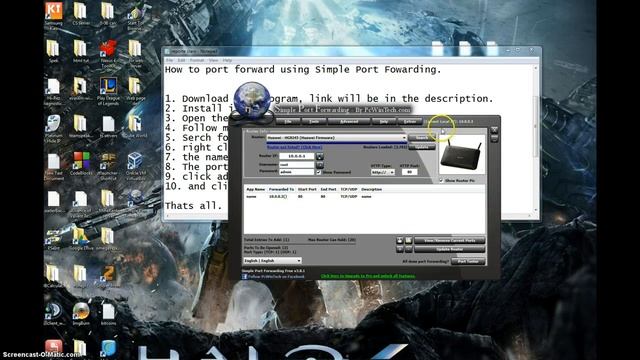Click the globe logo of Simple Port Forwarding
Viewport: 640px width, 360px height.
pos(251,100)
